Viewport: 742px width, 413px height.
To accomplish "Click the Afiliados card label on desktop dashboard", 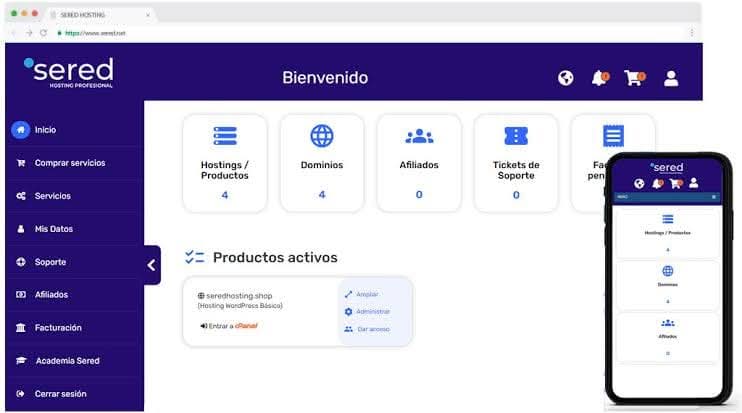I will [419, 165].
